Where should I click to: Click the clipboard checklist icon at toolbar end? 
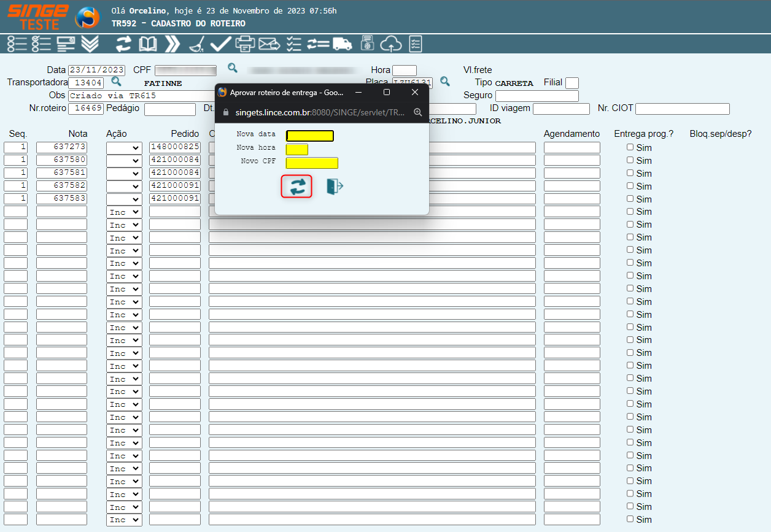pos(416,44)
